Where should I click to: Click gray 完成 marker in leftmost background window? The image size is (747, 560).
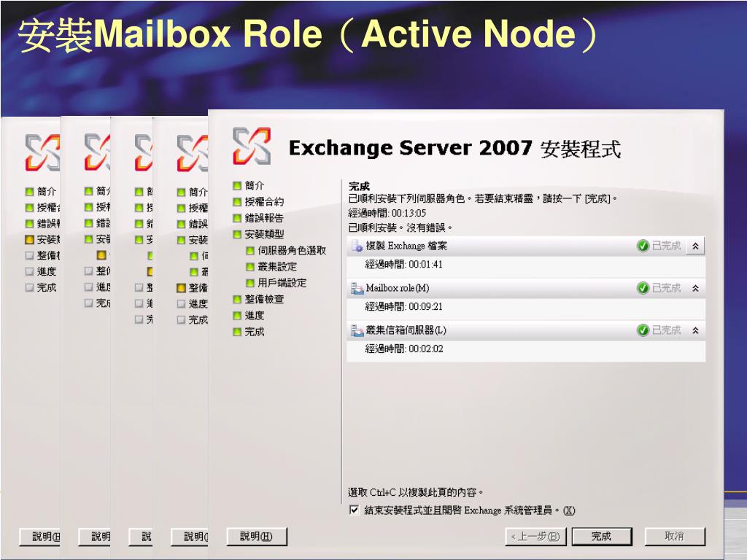[29, 287]
